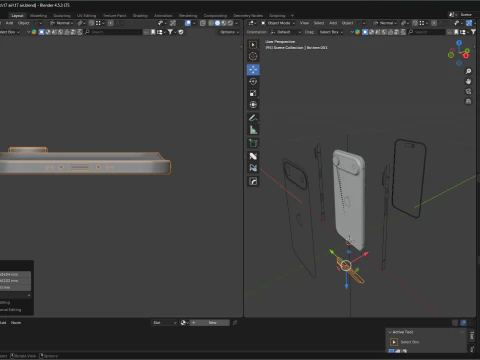Click the New material button

tap(210, 323)
